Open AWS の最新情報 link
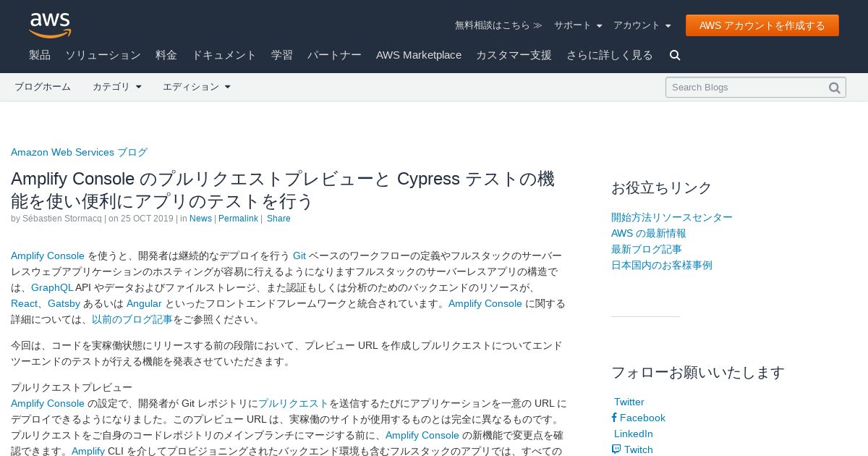868x456 pixels. [649, 233]
